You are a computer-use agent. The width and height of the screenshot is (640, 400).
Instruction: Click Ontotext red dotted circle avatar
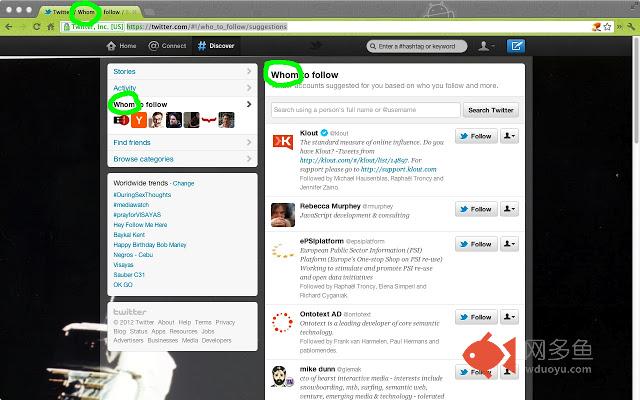click(x=283, y=322)
